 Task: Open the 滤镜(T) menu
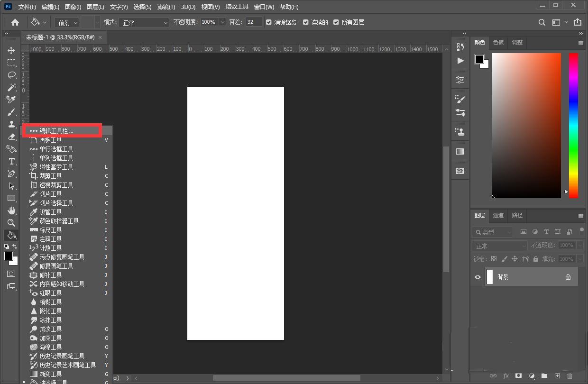tap(165, 7)
